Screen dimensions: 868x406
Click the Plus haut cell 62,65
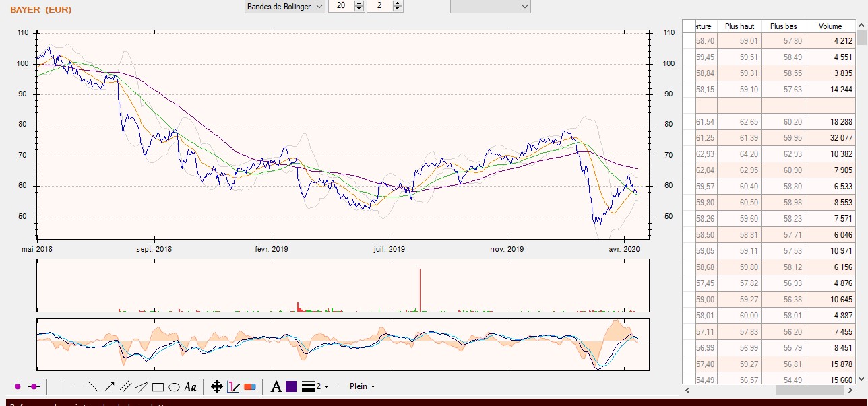pyautogui.click(x=739, y=121)
